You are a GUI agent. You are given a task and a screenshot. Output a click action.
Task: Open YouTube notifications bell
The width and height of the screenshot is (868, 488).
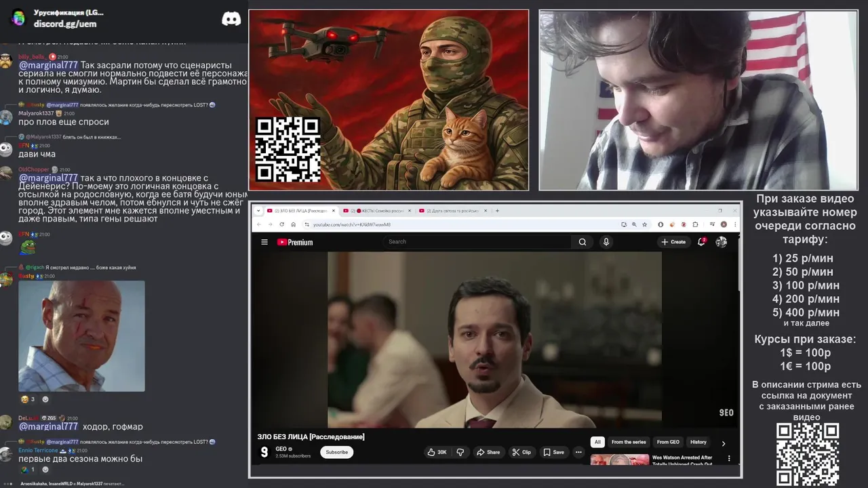702,242
